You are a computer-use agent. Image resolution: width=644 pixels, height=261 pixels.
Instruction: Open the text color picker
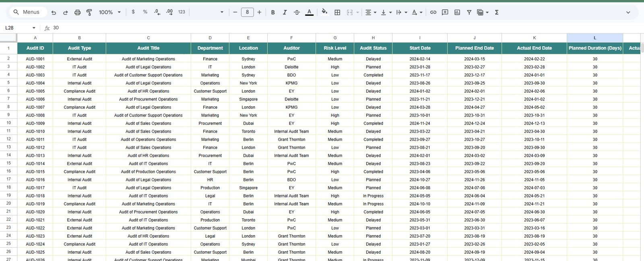(309, 12)
